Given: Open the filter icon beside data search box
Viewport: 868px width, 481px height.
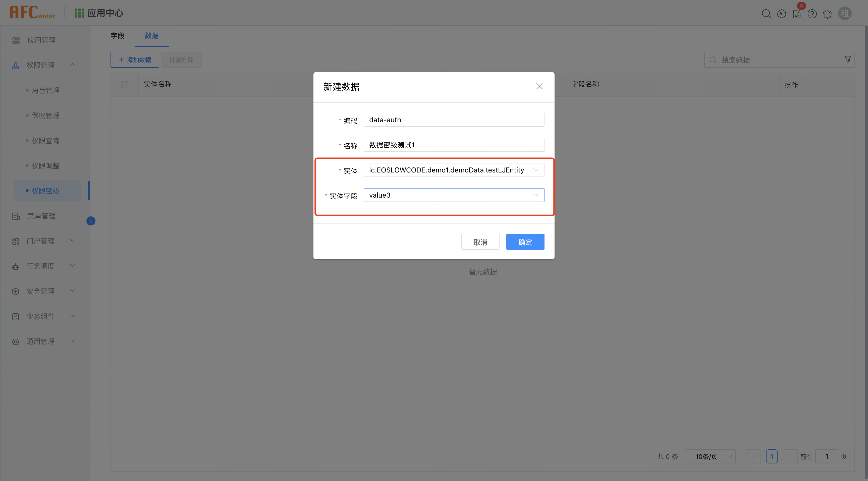Looking at the screenshot, I should (848, 59).
